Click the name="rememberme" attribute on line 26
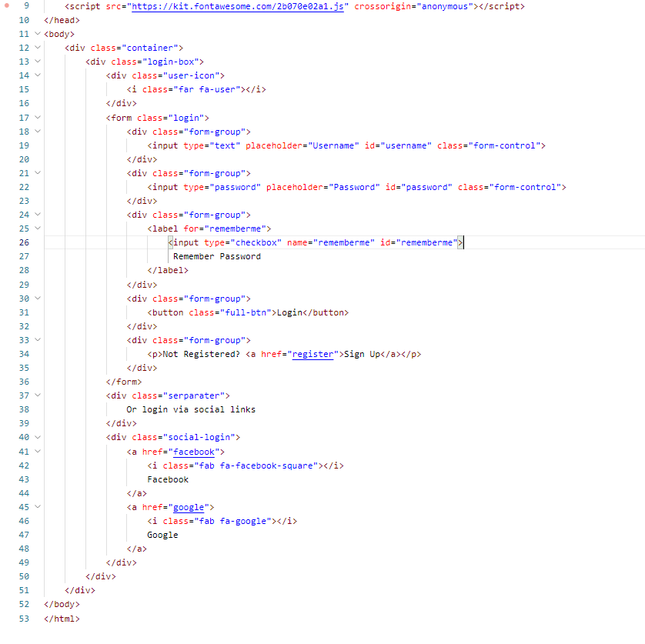This screenshot has width=645, height=644. click(331, 242)
